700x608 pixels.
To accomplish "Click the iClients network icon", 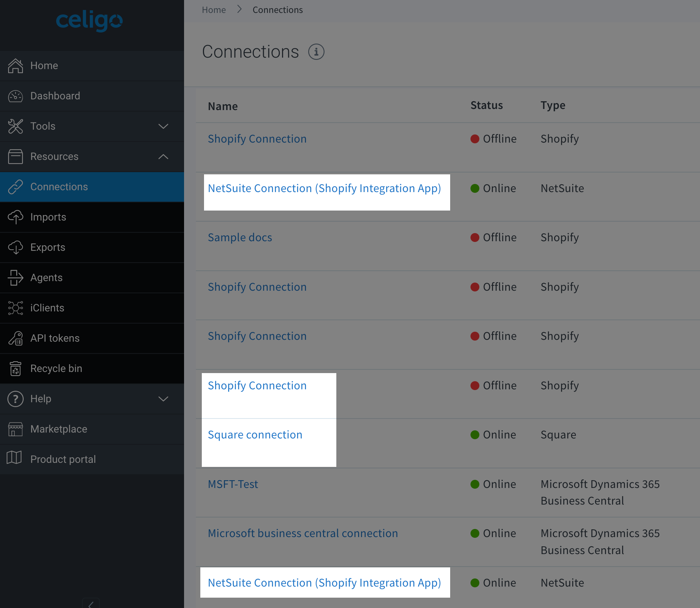I will 16,308.
